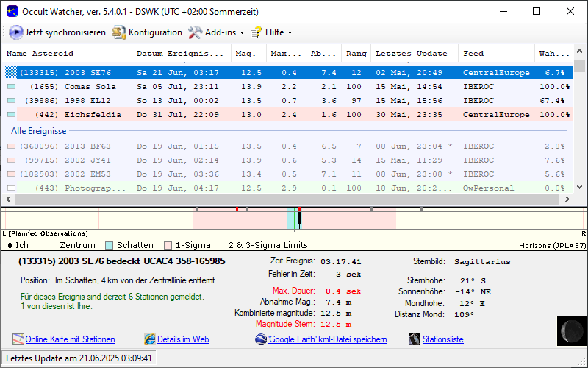Open the Online Karte mit Stationen link
The width and height of the screenshot is (588, 368).
(70, 339)
